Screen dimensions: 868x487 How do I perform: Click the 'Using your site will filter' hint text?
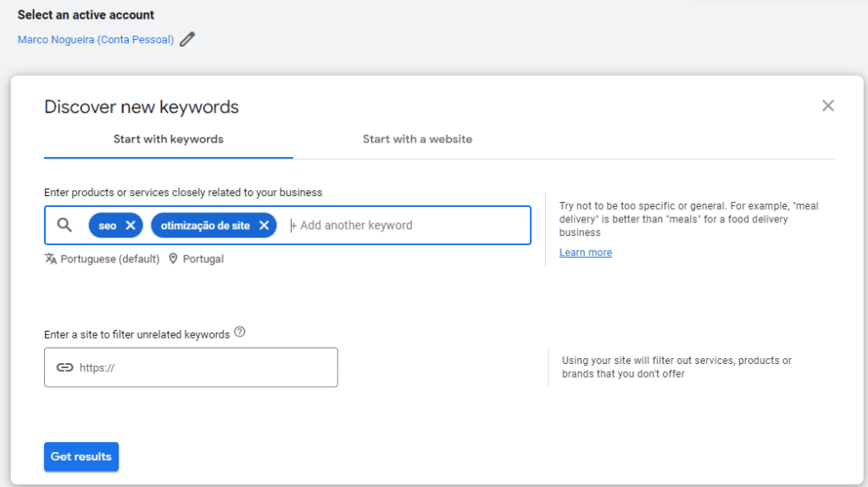[x=676, y=367]
